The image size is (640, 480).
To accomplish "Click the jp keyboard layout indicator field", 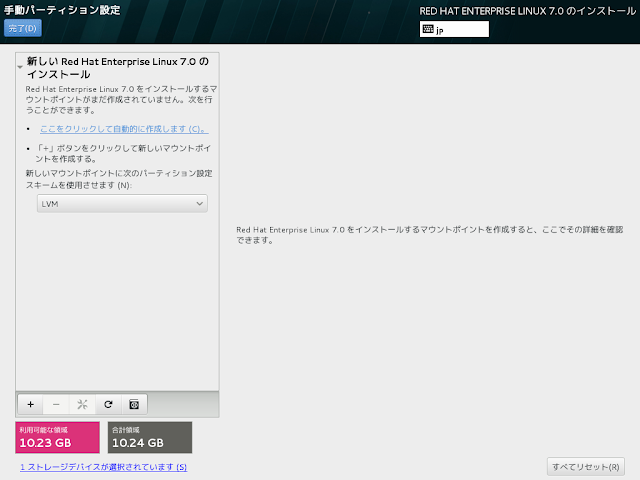I will (x=454, y=29).
